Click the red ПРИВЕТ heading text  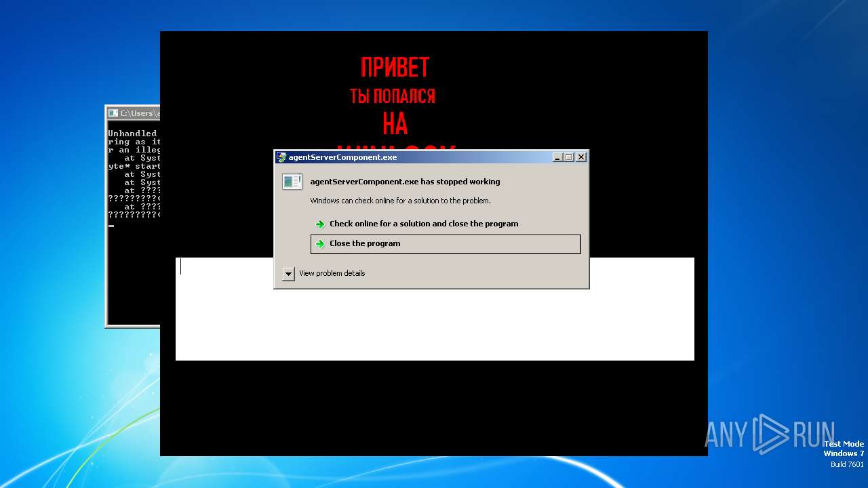[x=395, y=68]
